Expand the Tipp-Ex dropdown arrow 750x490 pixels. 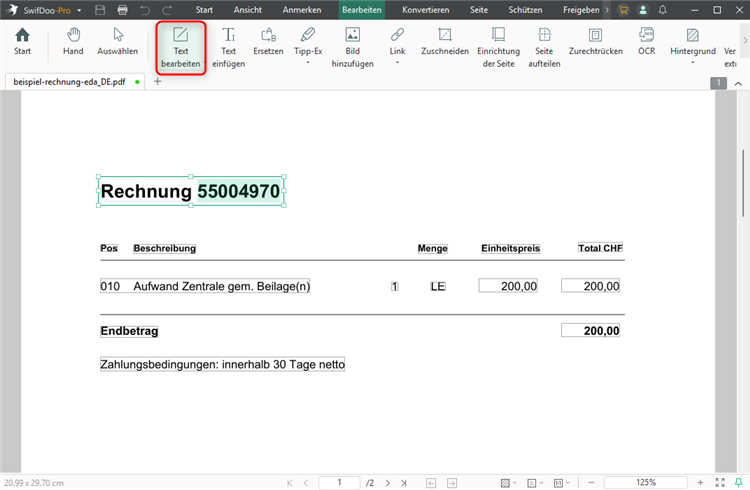(x=308, y=63)
